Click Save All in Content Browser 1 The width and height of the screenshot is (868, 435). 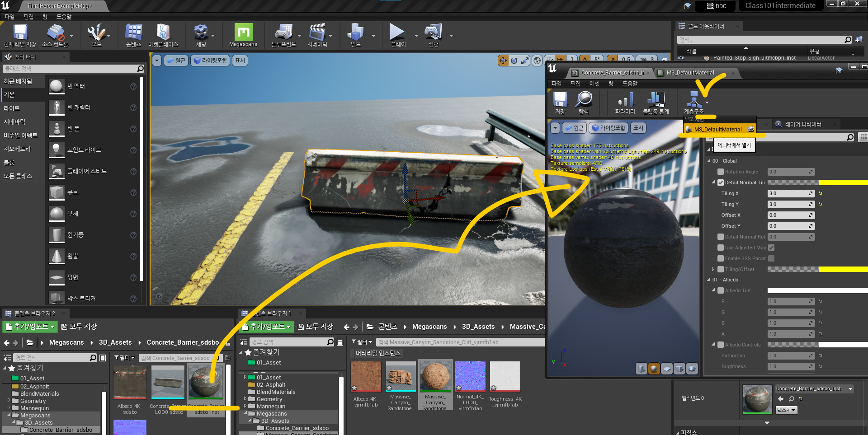tap(315, 327)
